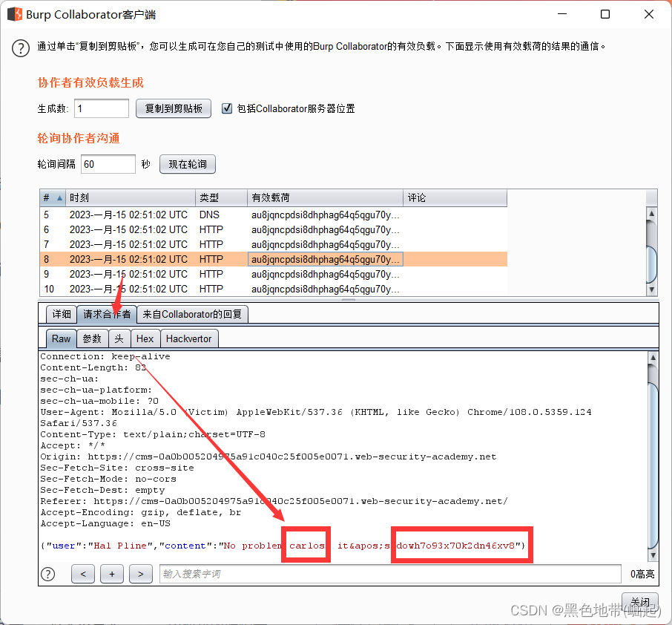The width and height of the screenshot is (672, 625).
Task: Click up arrow of raw request scrollbar
Action: pos(652,357)
